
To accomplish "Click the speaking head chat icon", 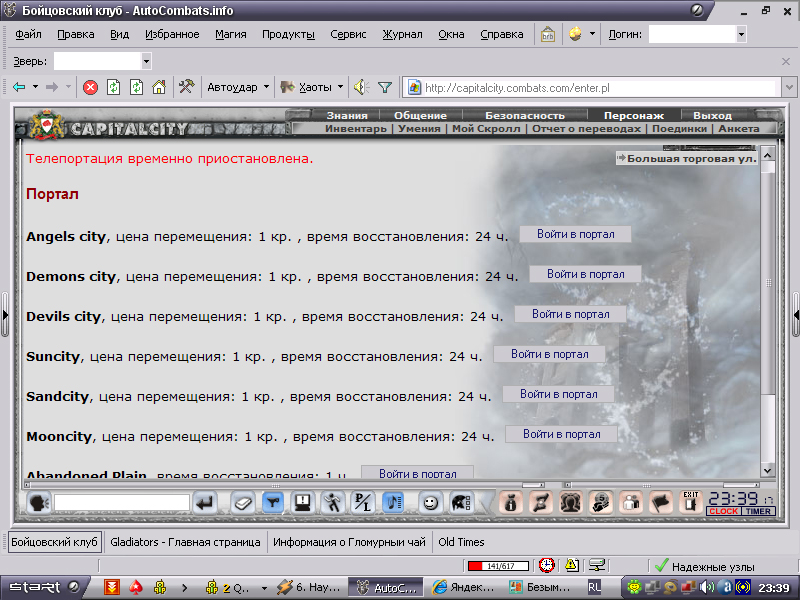I will coord(39,503).
